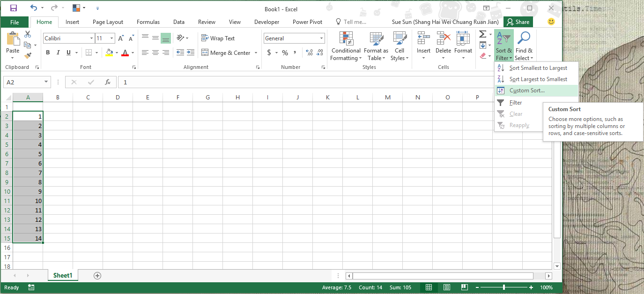Open the Clear eraser icon
This screenshot has width=644, height=294.
coord(483,55)
